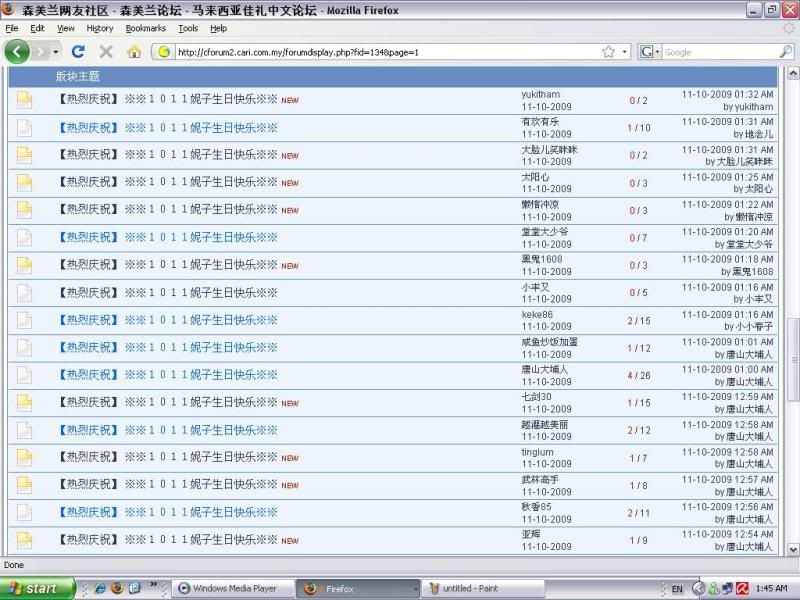
Task: Click reply count 4 / 26
Action: 639,376
